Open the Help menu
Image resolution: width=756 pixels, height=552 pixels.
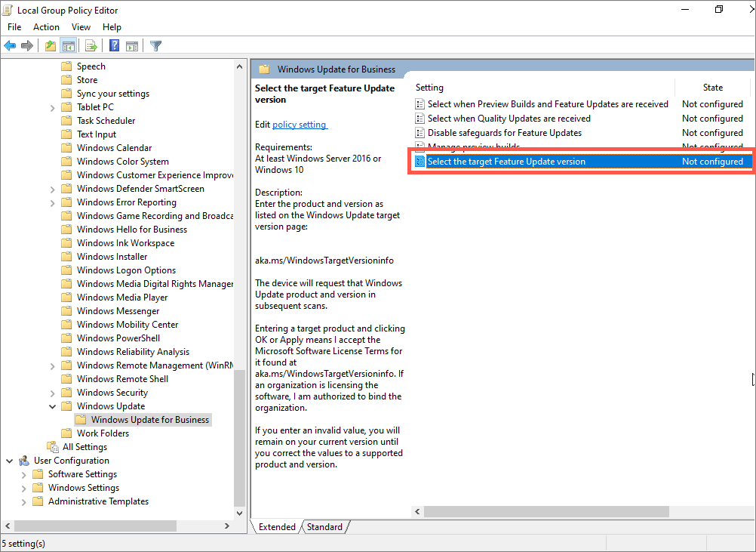click(x=112, y=27)
